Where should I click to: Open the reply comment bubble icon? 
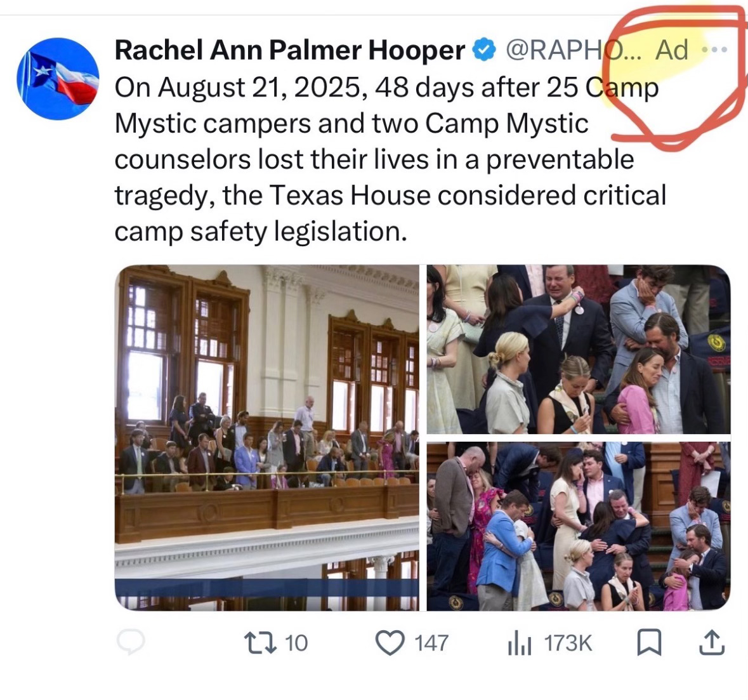tap(131, 642)
